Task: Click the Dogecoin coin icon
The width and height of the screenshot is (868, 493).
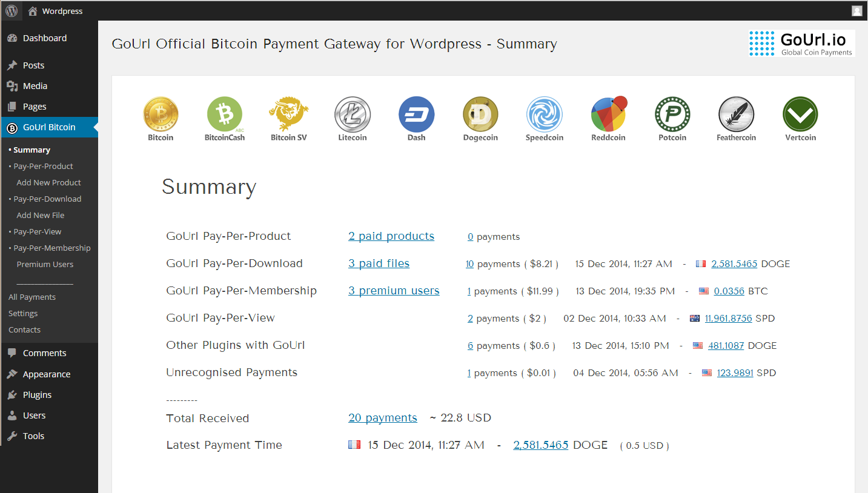Action: [x=480, y=114]
